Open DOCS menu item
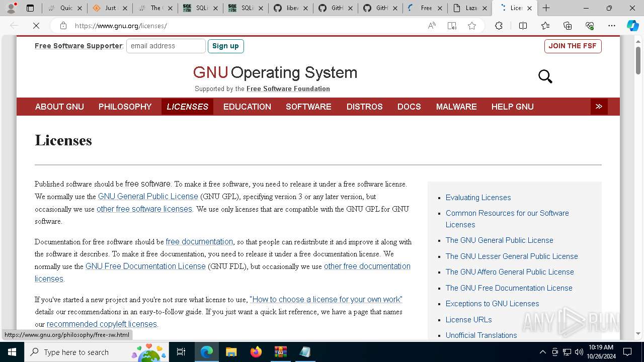The image size is (644, 362). point(409,107)
